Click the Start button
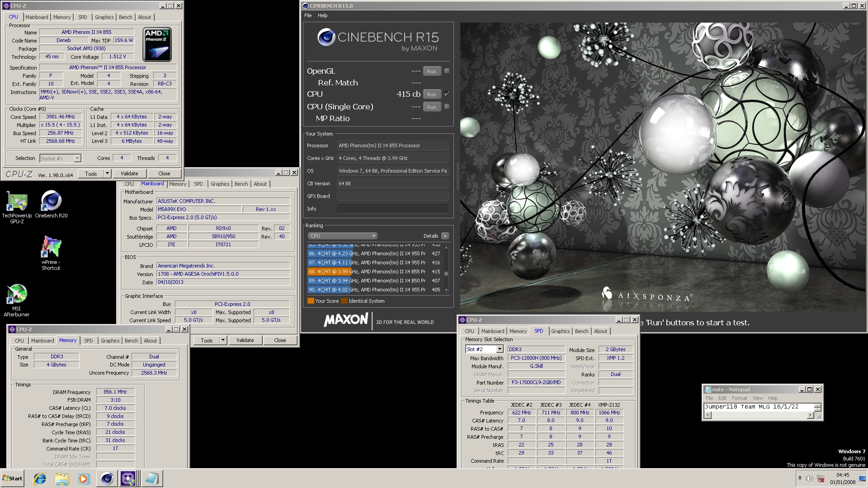 pyautogui.click(x=12, y=479)
